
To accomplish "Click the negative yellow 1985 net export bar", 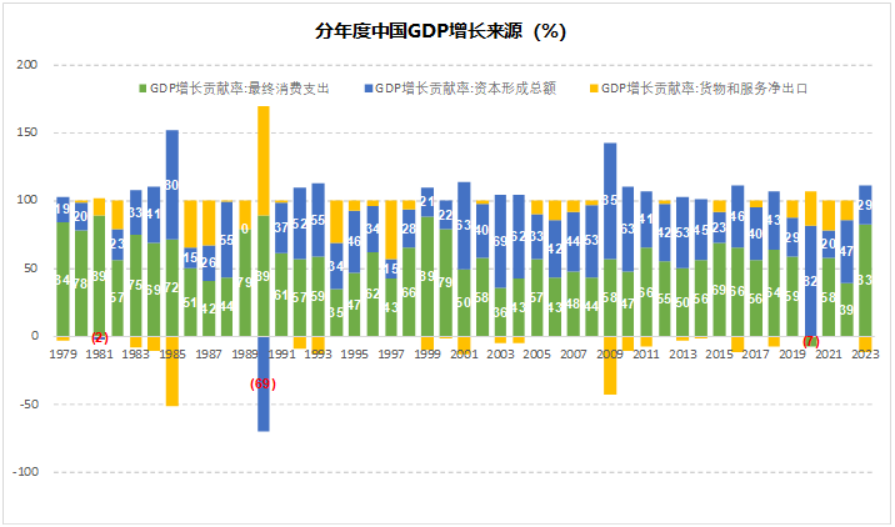I will [172, 371].
